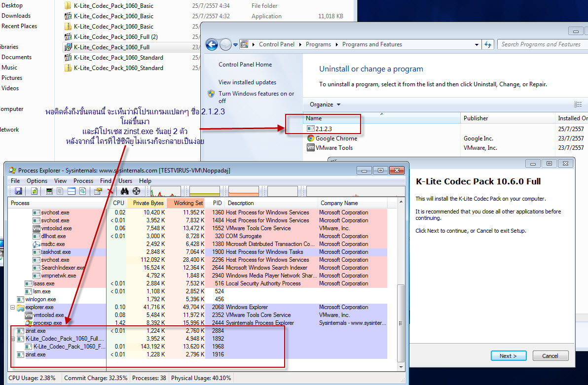Click the Kill Process red X icon
The width and height of the screenshot is (588, 385).
[110, 191]
